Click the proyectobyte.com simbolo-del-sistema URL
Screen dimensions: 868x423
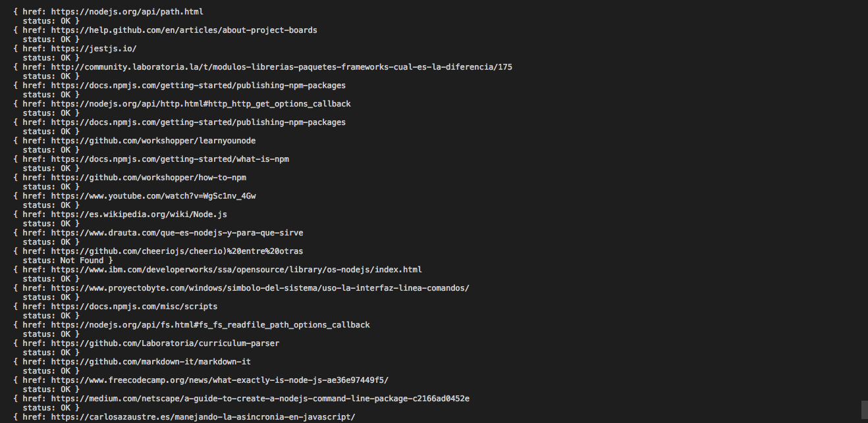[x=260, y=288]
